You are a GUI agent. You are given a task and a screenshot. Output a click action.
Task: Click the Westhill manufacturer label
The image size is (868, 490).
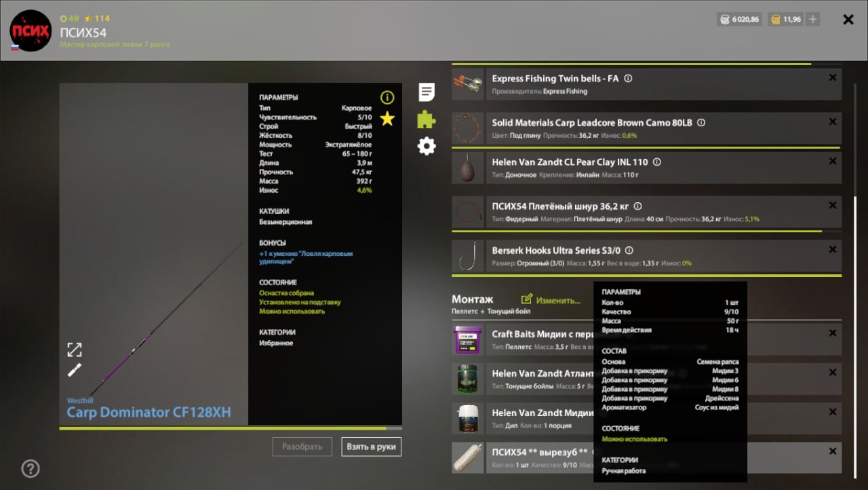tap(81, 400)
